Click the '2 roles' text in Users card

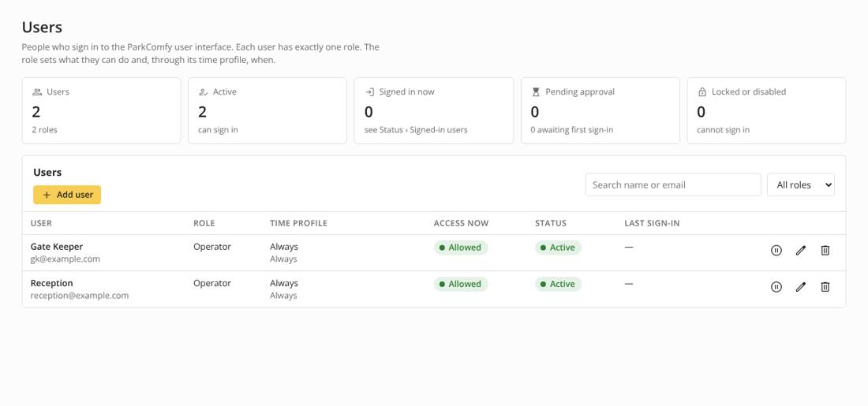click(x=45, y=130)
